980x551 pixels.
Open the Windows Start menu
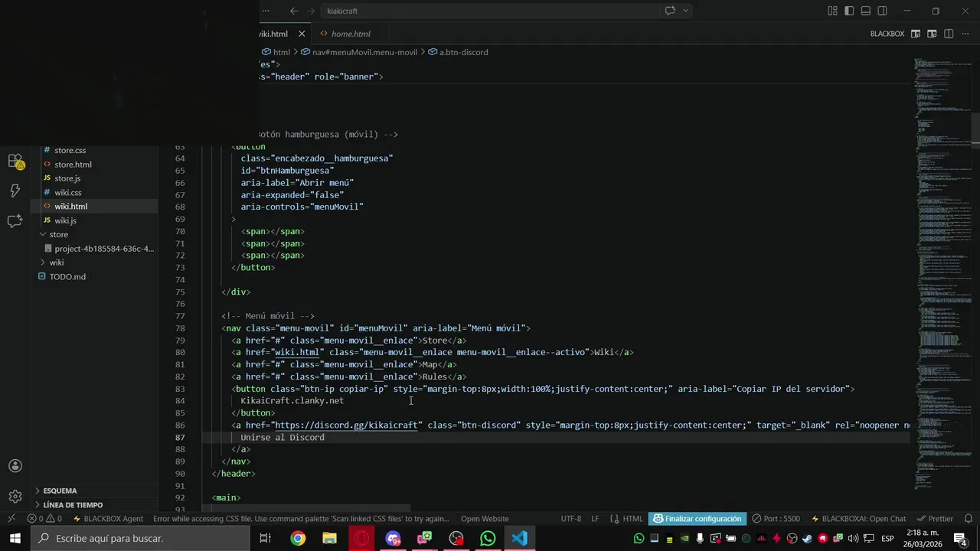tap(15, 539)
